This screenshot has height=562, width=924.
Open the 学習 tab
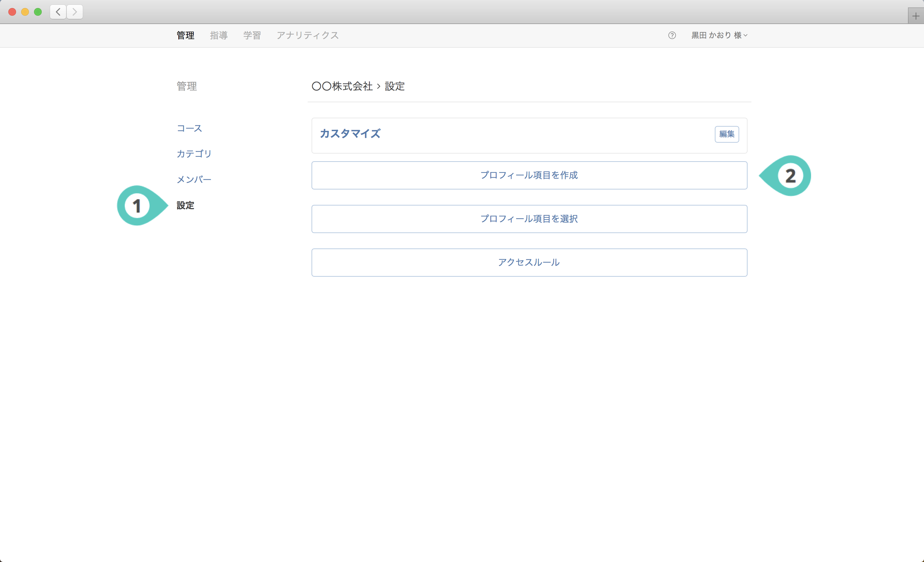252,35
